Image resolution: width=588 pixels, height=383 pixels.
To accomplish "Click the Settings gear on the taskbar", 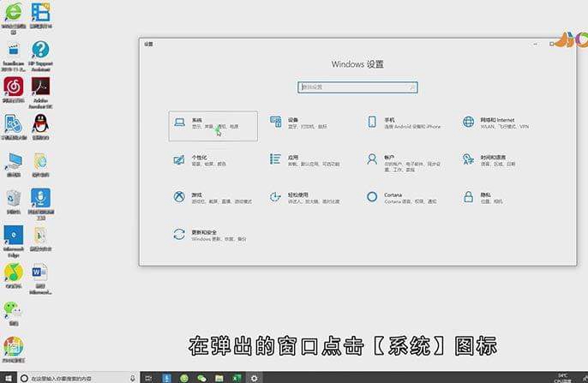I will 255,378.
